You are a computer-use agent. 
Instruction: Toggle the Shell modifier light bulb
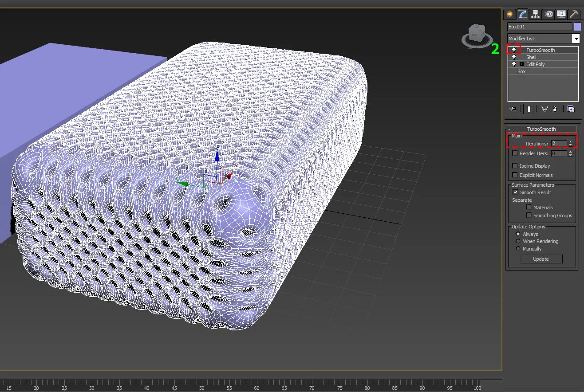pyautogui.click(x=513, y=57)
